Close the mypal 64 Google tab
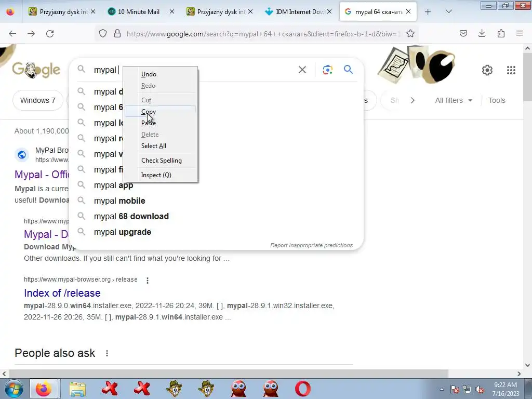 [x=408, y=12]
